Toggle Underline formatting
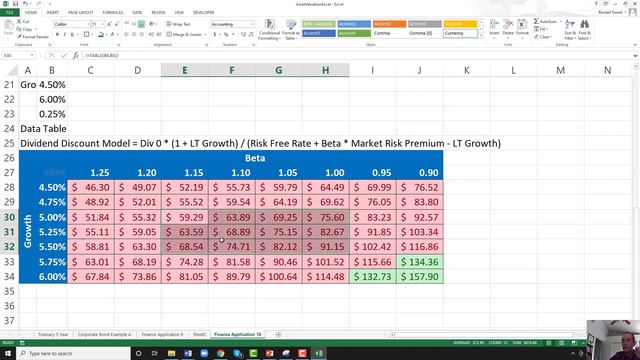 pos(72,35)
